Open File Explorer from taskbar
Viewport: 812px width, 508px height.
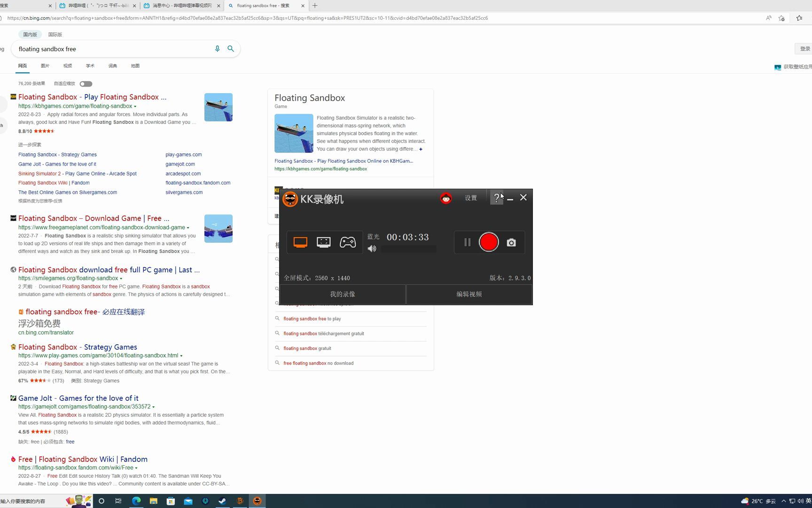click(x=153, y=501)
